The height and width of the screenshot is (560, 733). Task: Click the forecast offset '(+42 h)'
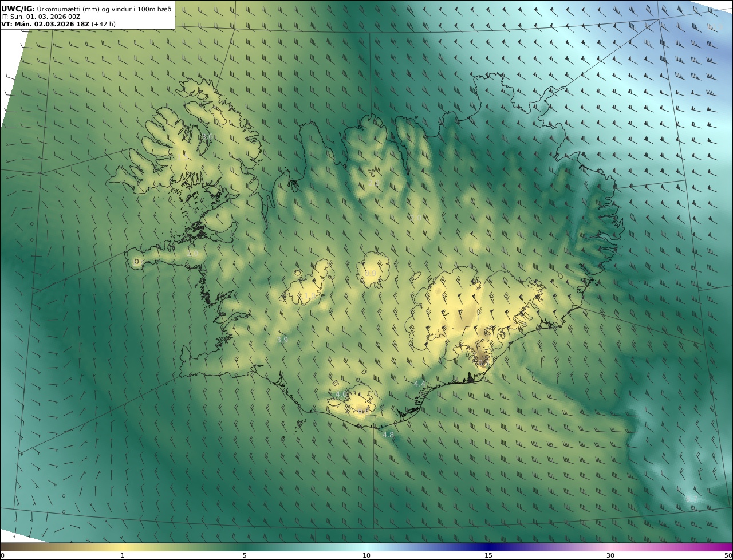(104, 25)
